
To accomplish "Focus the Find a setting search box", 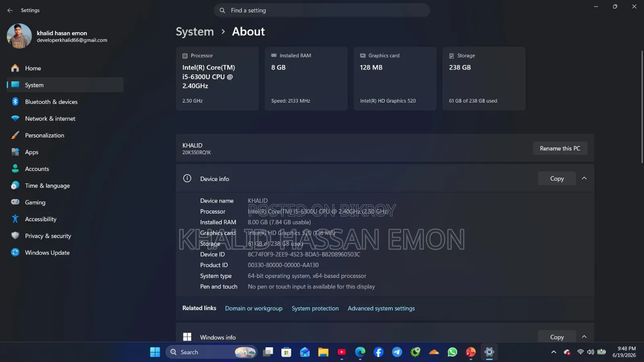I will 322,10.
